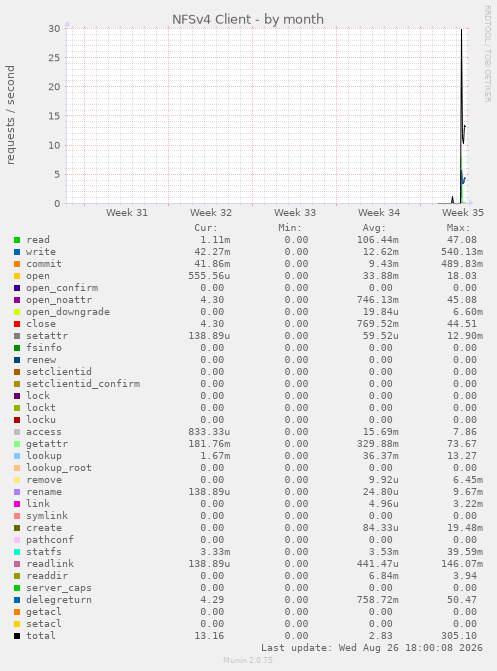Screen dimensions: 497x671
Task: Click the total Max value 305.10
Action: pyautogui.click(x=462, y=636)
